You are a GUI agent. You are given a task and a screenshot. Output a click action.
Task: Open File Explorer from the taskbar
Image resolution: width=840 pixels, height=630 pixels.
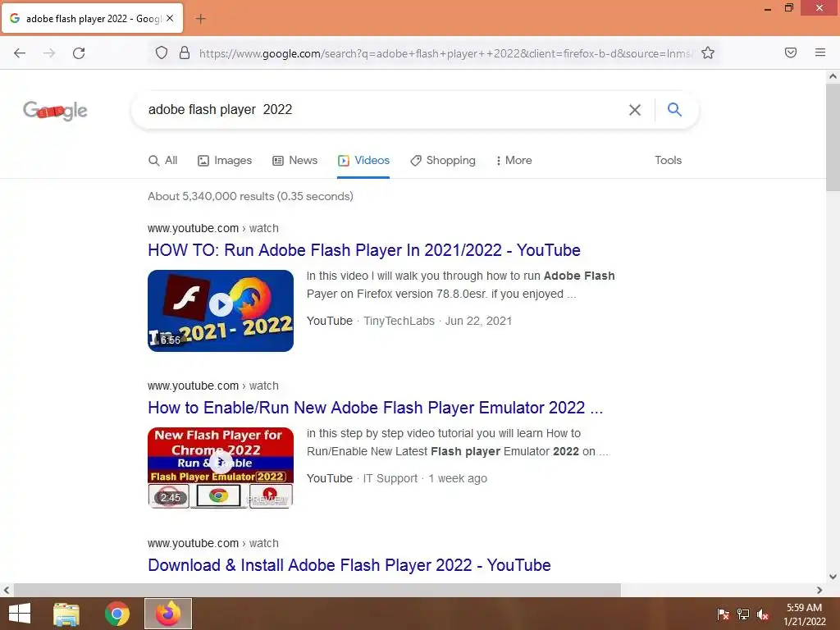click(66, 614)
